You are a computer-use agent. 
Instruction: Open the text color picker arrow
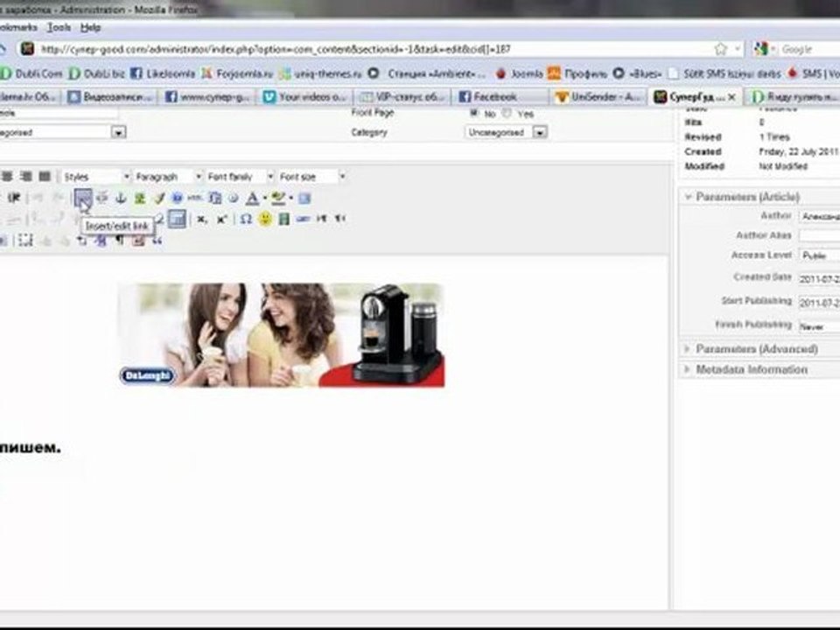(264, 199)
